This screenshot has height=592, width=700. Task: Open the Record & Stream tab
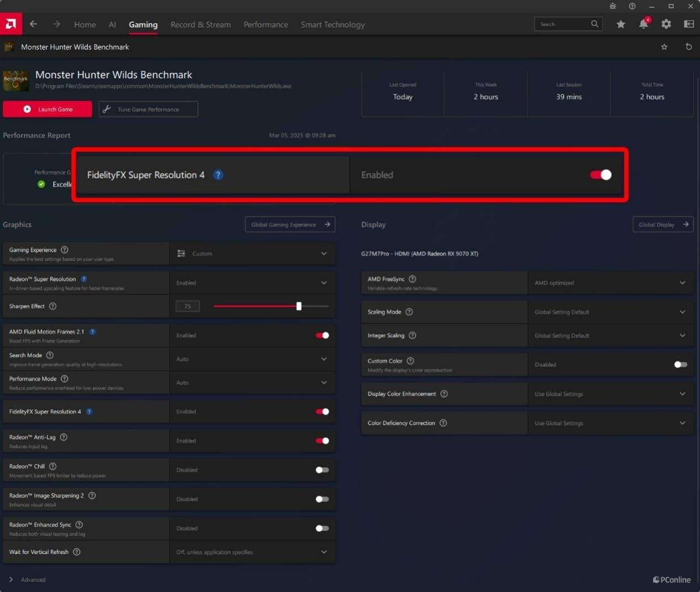(x=200, y=25)
